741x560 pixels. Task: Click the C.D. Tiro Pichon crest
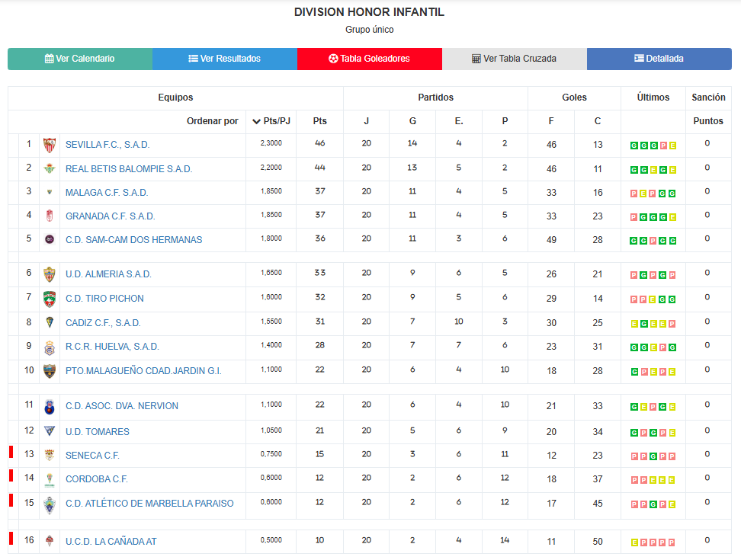click(x=49, y=299)
